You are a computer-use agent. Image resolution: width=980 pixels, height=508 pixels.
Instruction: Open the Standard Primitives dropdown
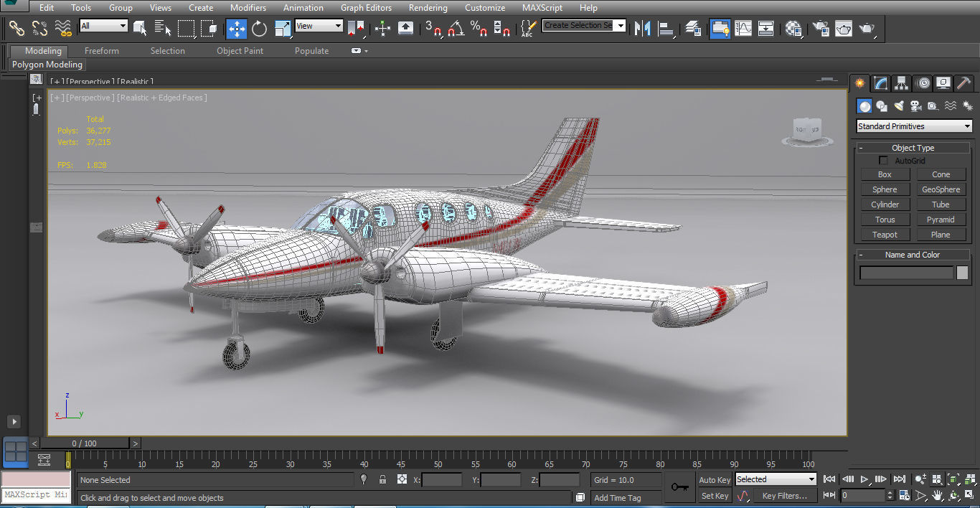tap(915, 126)
